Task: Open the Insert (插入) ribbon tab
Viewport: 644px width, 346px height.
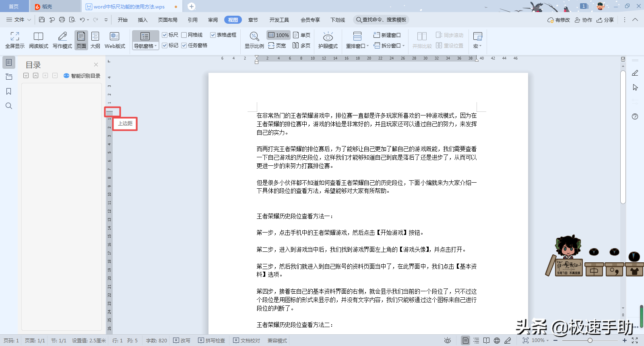Action: 143,20
